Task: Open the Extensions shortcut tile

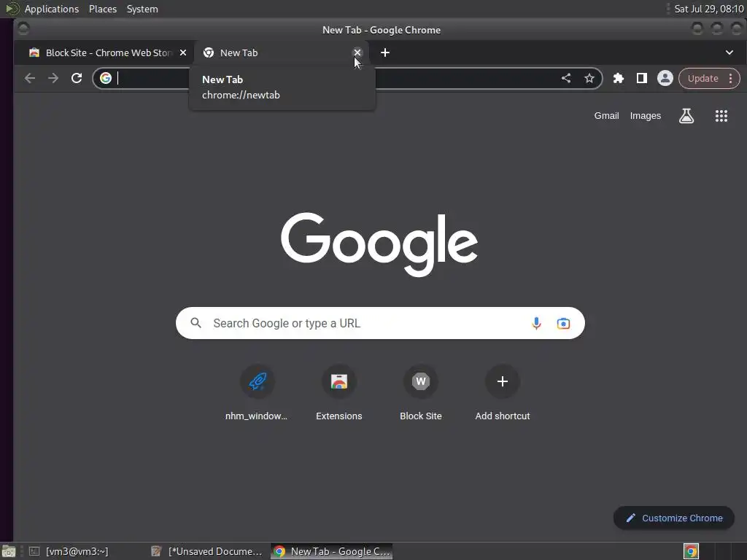Action: (x=339, y=393)
